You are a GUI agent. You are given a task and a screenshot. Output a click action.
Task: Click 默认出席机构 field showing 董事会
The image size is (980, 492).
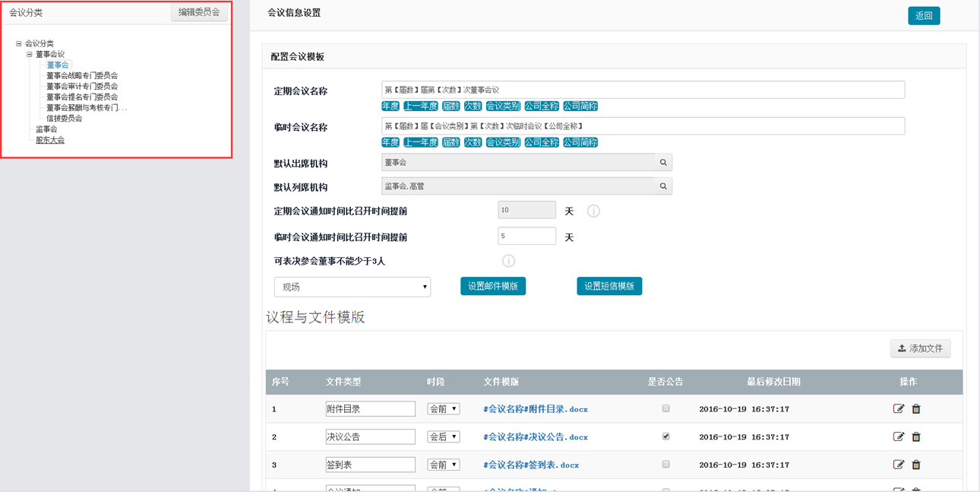pos(518,163)
